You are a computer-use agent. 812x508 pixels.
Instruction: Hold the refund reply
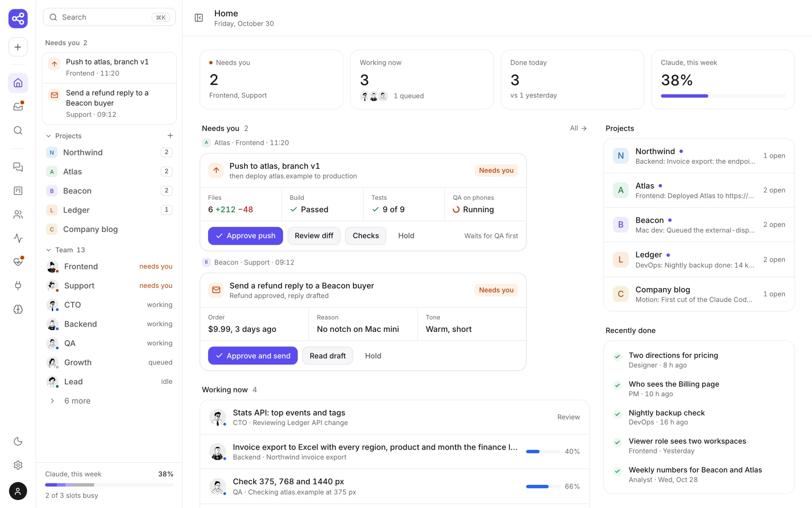pos(373,356)
